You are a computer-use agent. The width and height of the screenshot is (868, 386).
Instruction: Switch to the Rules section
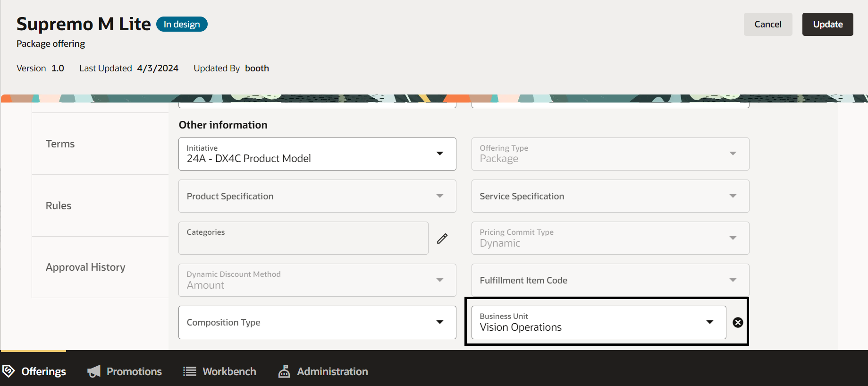(59, 206)
